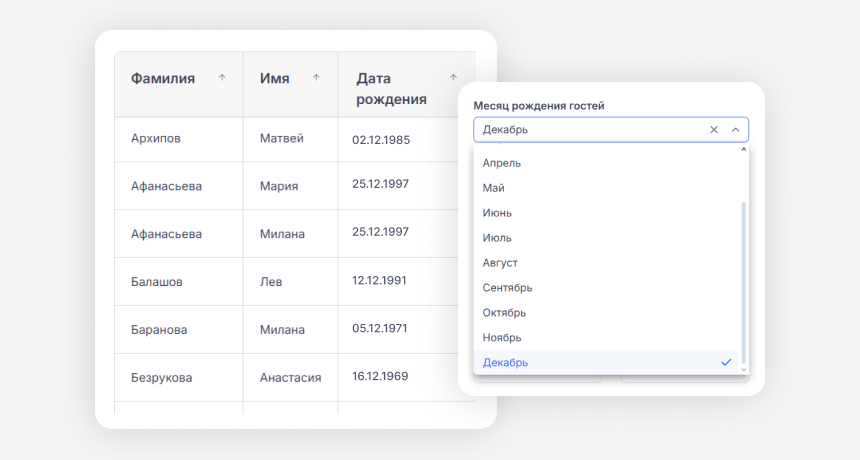860x460 pixels.
Task: Click the Декабрь month select field
Action: (590, 129)
